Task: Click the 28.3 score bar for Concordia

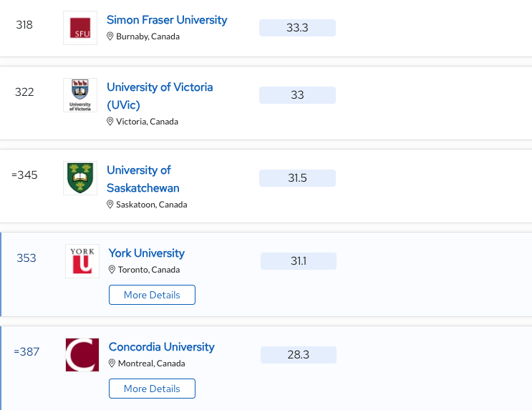Action: pos(299,355)
